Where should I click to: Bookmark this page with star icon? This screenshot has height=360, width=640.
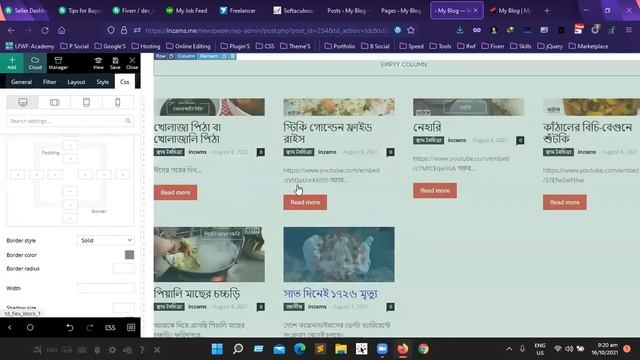pos(411,30)
